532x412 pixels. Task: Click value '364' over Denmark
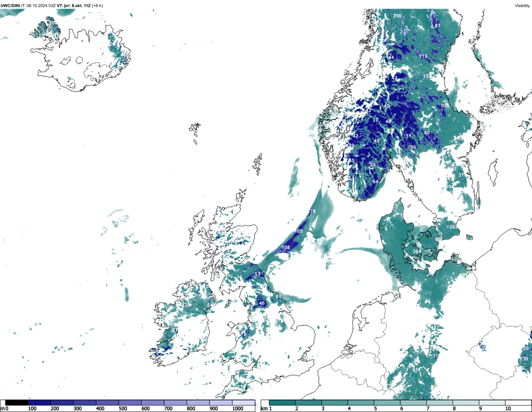click(x=417, y=252)
